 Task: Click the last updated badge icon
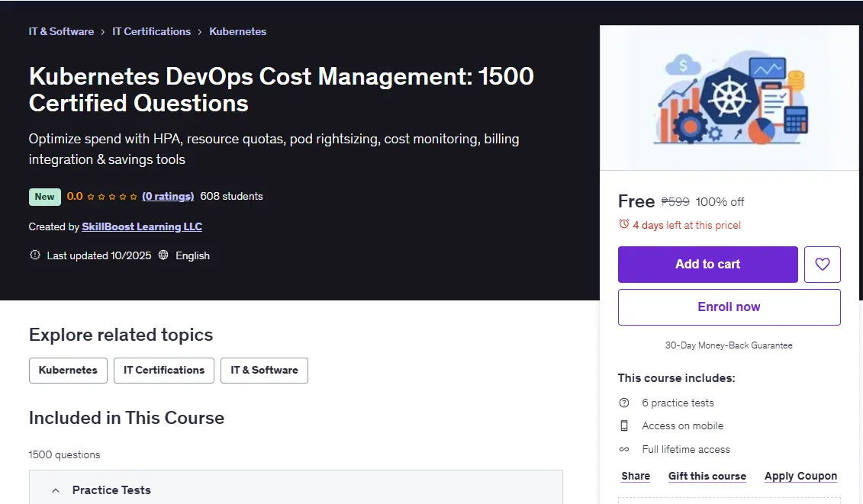[x=34, y=255]
